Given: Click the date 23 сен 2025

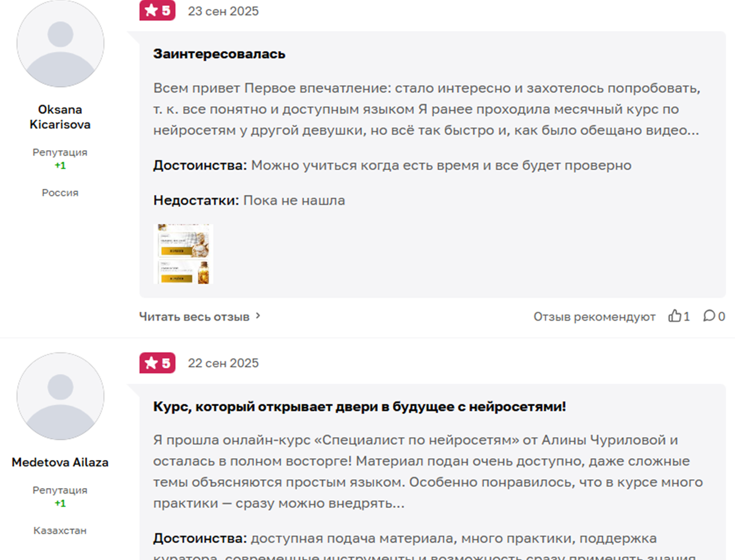Looking at the screenshot, I should tap(223, 10).
